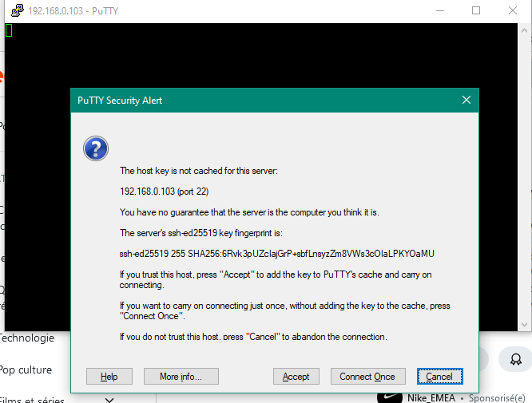Screen dimensions: 532x403
Task: Close the PuTTY terminal window
Action: (513, 10)
